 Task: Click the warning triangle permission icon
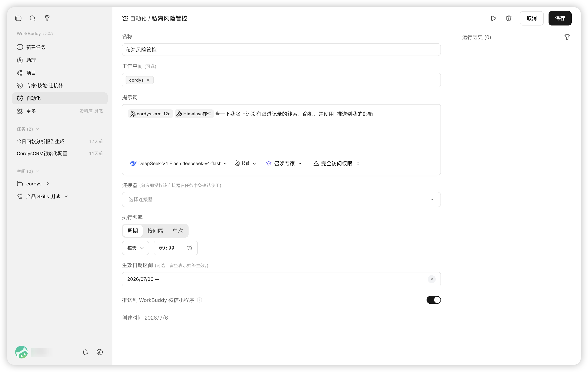tap(316, 163)
